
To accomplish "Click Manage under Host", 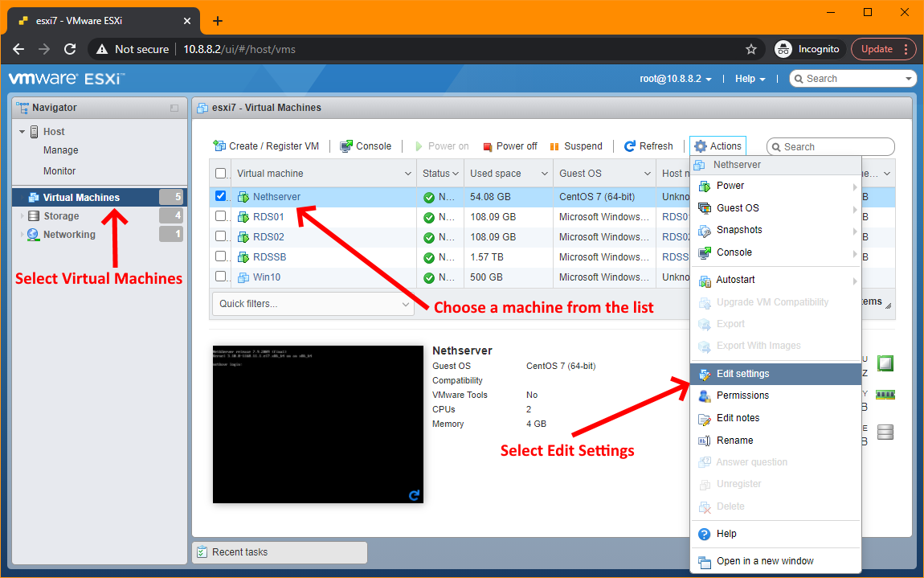I will pyautogui.click(x=61, y=150).
